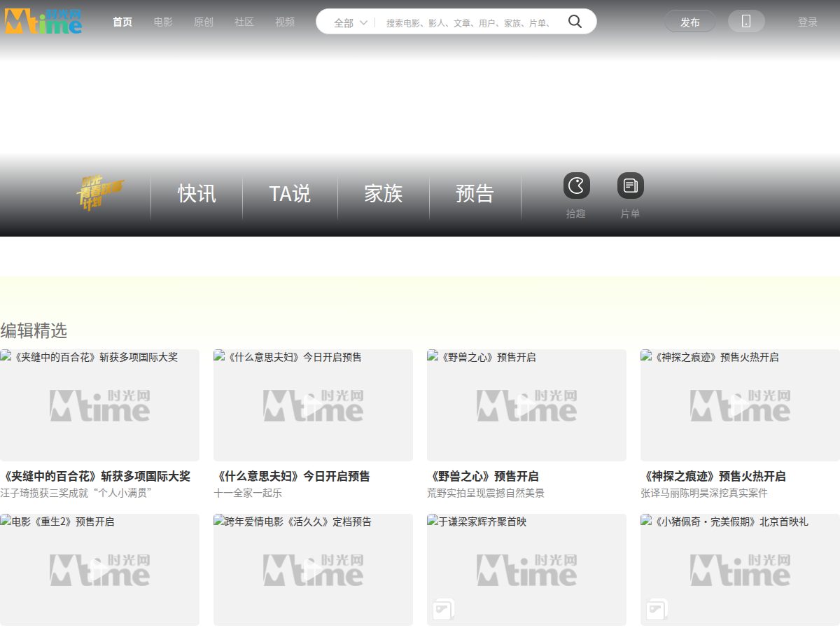The width and height of the screenshot is (840, 630).
Task: Open the 《神探之痕迹》 thumbnail image
Action: click(x=740, y=405)
